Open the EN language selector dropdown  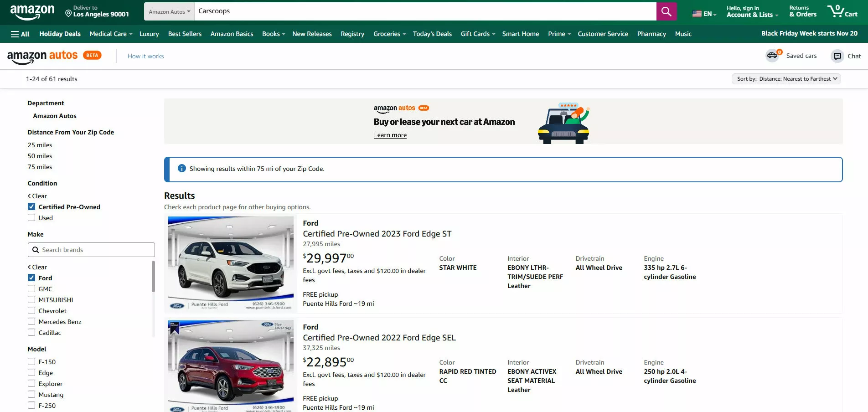704,14
